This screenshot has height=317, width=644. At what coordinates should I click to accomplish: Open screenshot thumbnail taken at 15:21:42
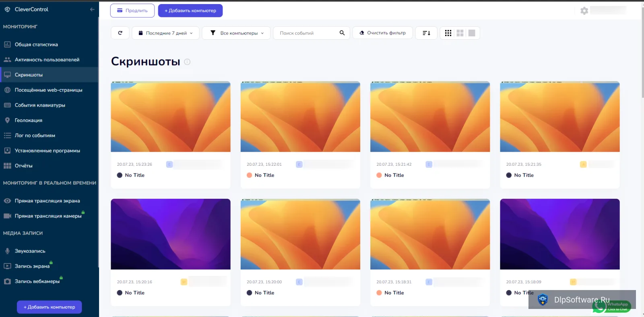tap(430, 117)
